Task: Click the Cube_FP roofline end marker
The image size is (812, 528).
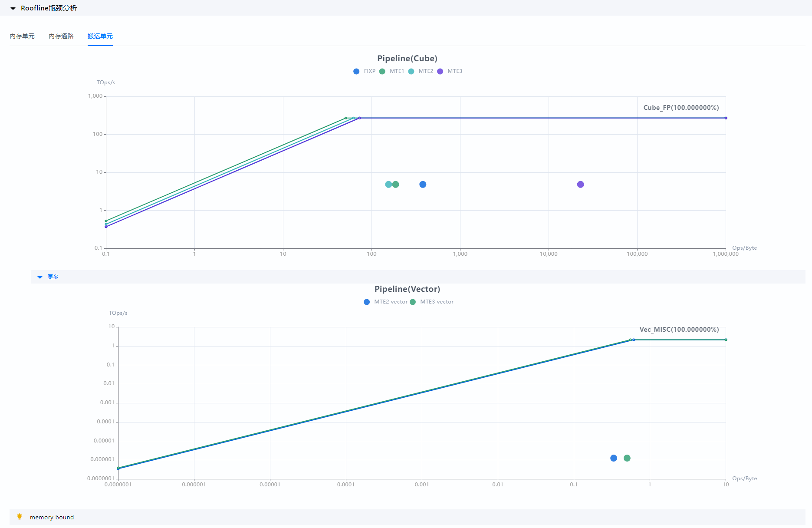Action: pyautogui.click(x=726, y=118)
